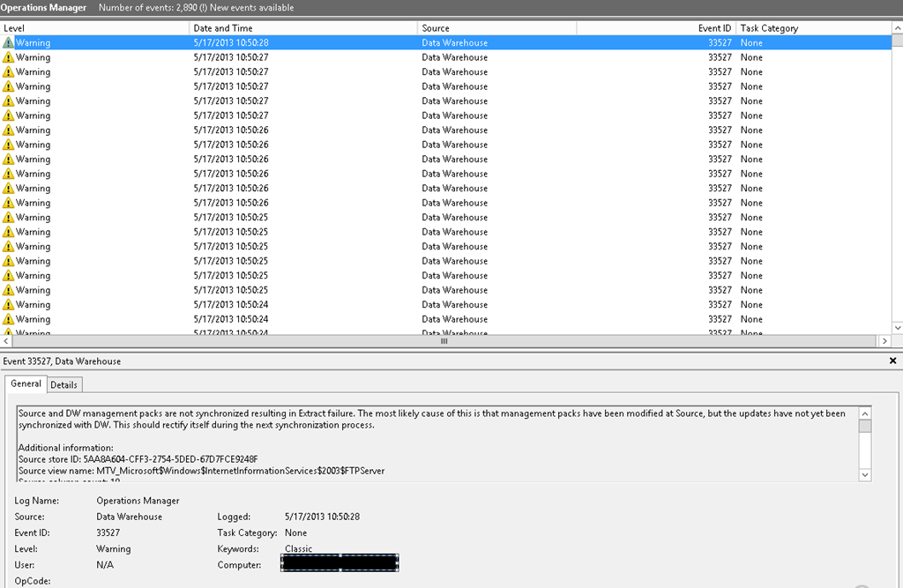Viewport: 903px width, 588px height.
Task: Click warning icon of the 10:50:28 event
Action: pyautogui.click(x=9, y=42)
